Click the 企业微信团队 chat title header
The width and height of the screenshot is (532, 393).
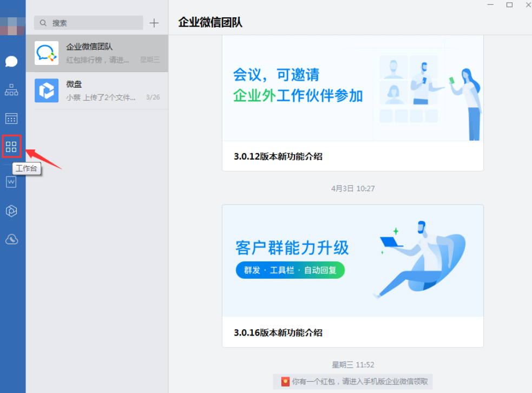[211, 22]
